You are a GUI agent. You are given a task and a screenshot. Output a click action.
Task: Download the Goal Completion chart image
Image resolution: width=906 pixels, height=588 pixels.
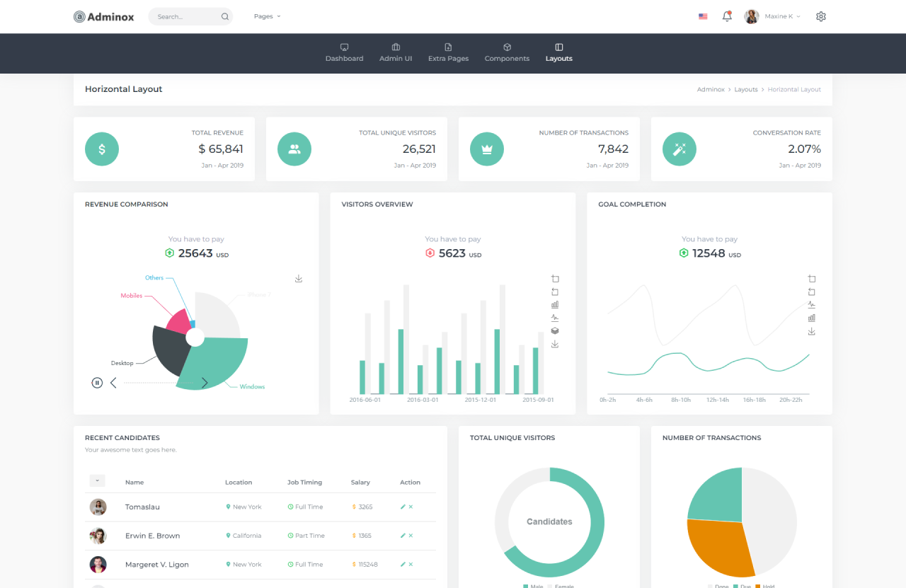point(812,331)
